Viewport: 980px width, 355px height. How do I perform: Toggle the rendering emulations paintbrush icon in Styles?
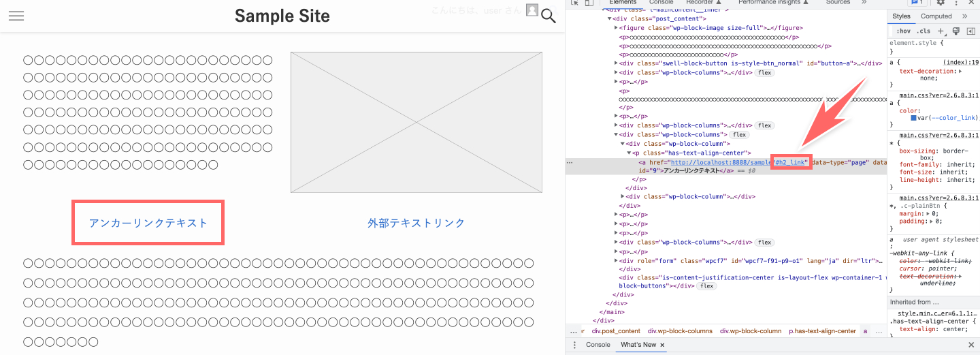tap(956, 31)
